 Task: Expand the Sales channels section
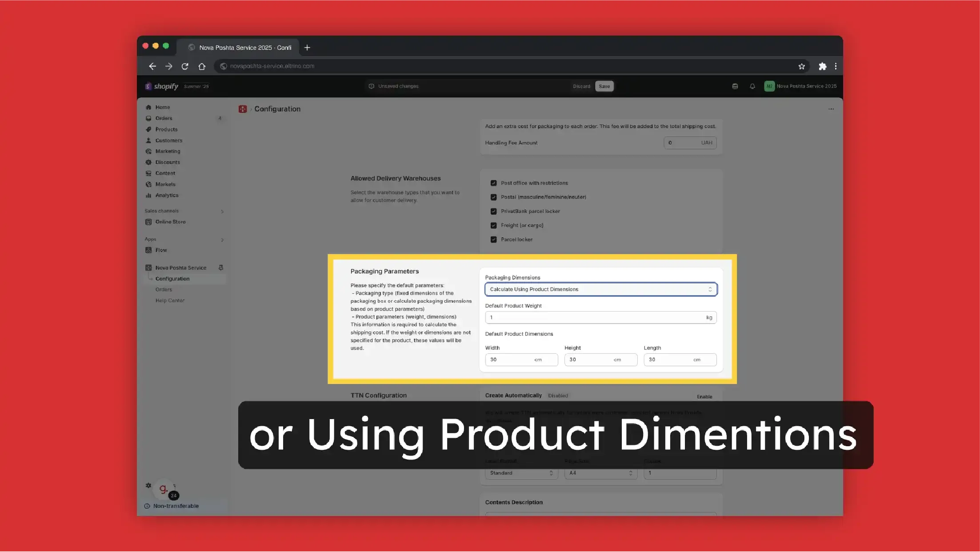222,211
